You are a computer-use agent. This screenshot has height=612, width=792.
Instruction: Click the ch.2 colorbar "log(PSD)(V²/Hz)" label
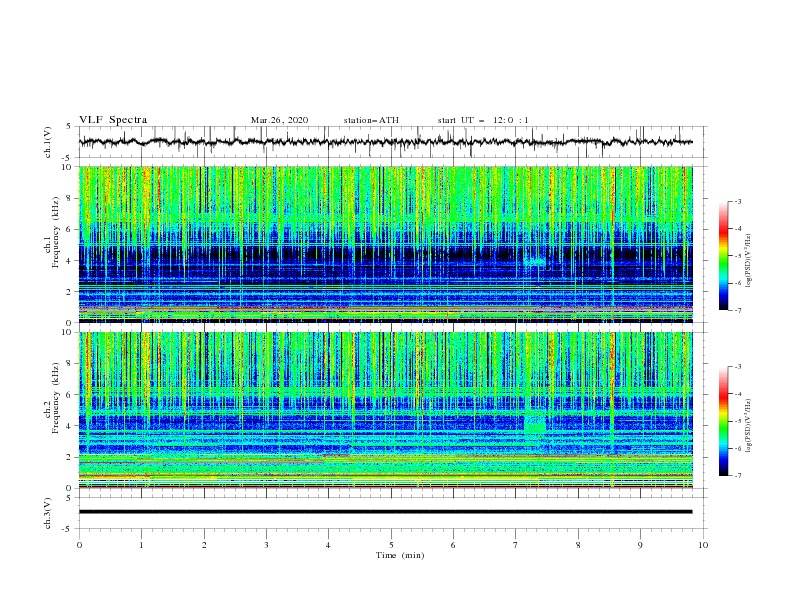coord(749,425)
